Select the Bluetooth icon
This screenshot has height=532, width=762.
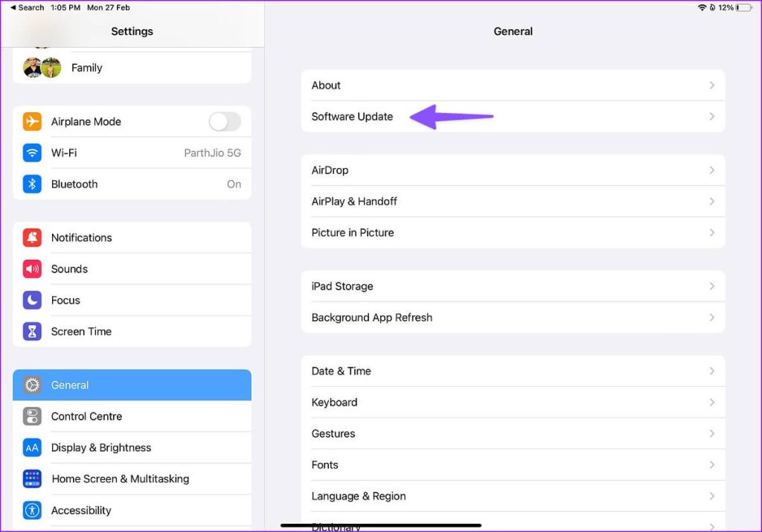point(31,184)
